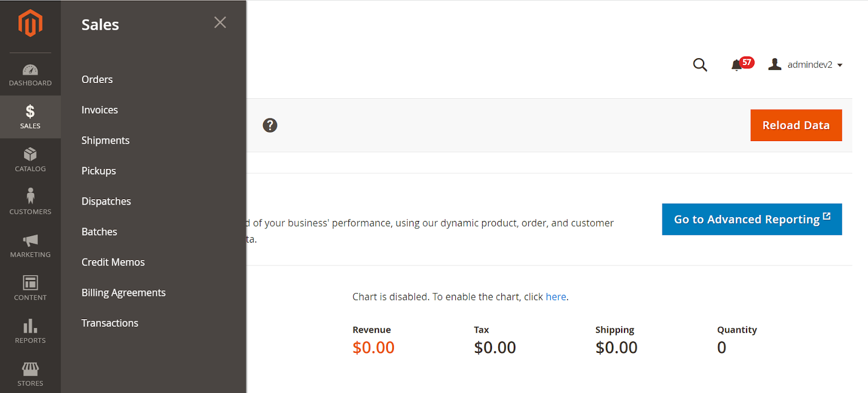Select Invoices in the Sales menu
This screenshot has width=868, height=393.
click(x=100, y=110)
